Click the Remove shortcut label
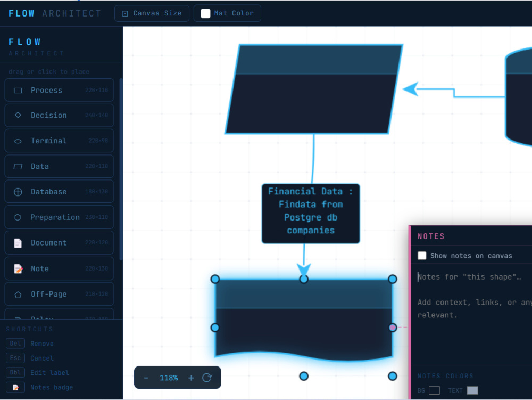This screenshot has width=532, height=400. coord(42,344)
